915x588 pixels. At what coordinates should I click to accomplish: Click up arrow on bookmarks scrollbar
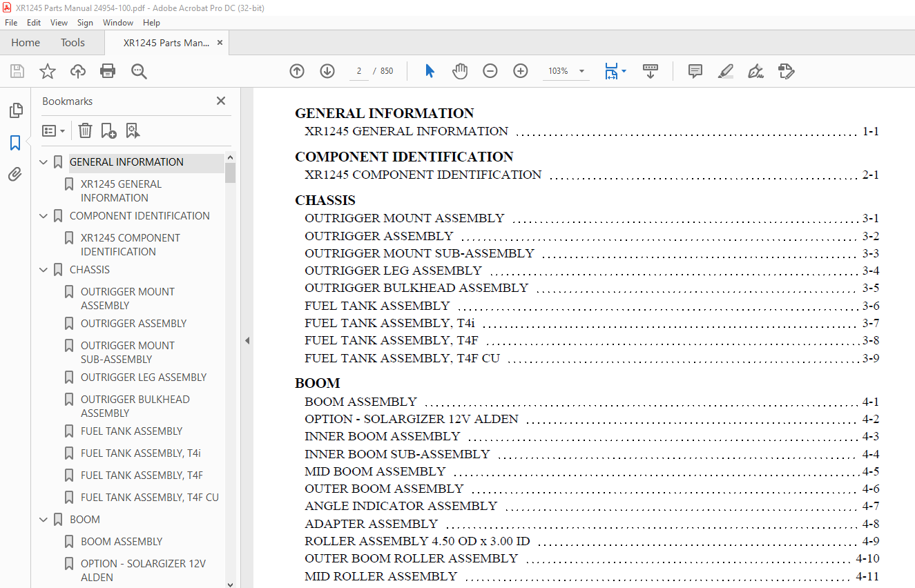[231, 157]
